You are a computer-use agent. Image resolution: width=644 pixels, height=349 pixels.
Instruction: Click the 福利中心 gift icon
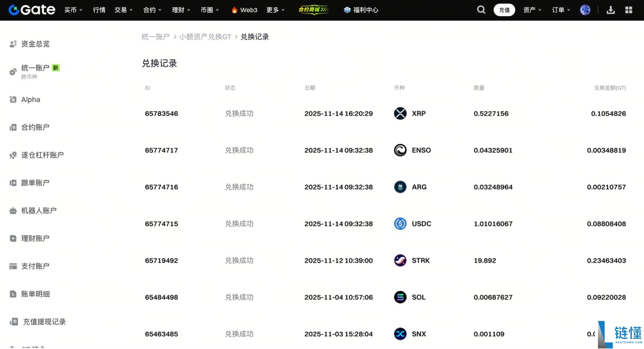point(347,10)
